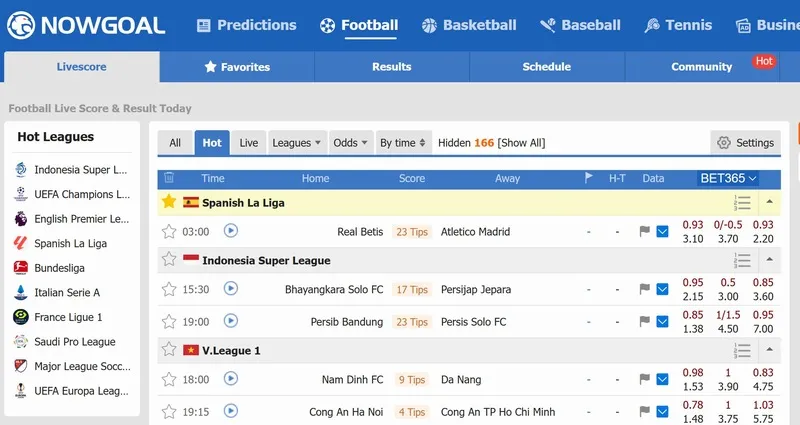Viewport: 800px width, 425px height.
Task: Expand the BET365 bookmaker dropdown
Action: (727, 178)
